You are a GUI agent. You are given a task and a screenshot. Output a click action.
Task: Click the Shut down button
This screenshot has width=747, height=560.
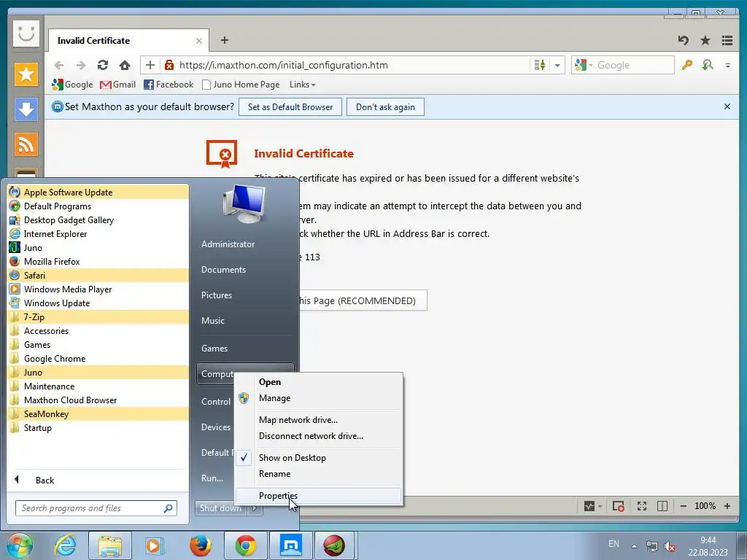(x=221, y=508)
